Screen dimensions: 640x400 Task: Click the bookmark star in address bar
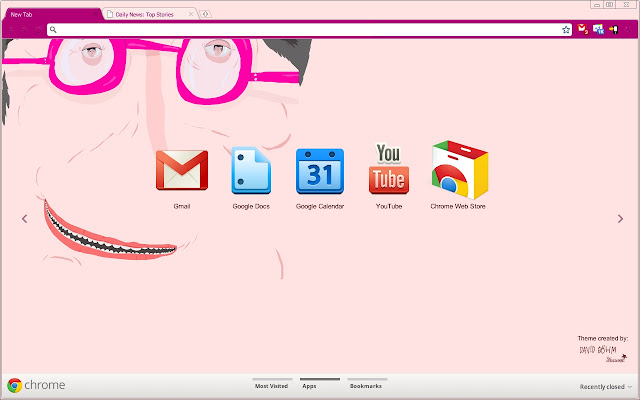pyautogui.click(x=566, y=29)
